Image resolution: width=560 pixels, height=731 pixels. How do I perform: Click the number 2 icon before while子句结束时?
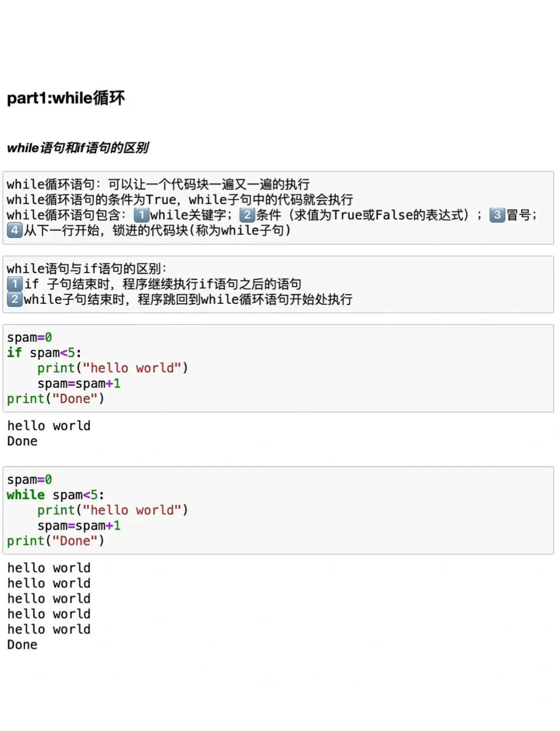[15, 299]
